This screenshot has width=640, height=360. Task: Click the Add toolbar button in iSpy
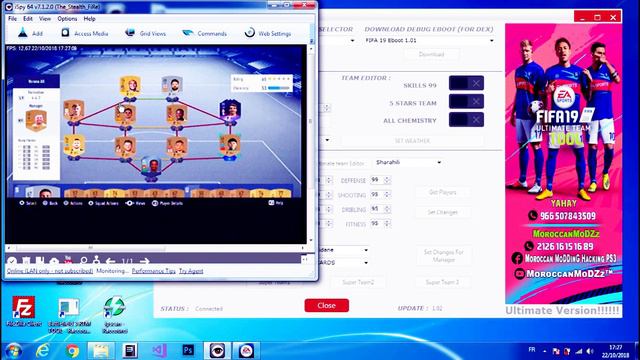[30, 33]
